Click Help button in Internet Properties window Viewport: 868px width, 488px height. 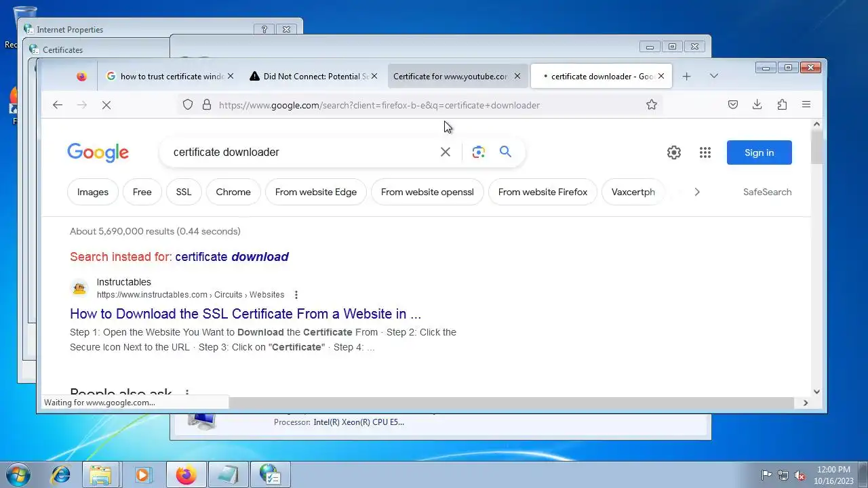pos(264,29)
